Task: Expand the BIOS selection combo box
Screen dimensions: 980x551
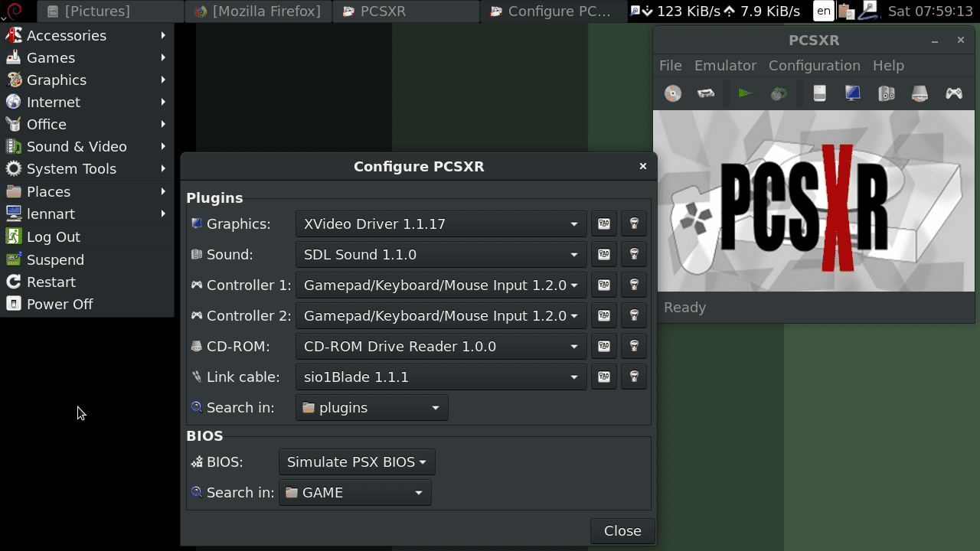Action: point(357,462)
